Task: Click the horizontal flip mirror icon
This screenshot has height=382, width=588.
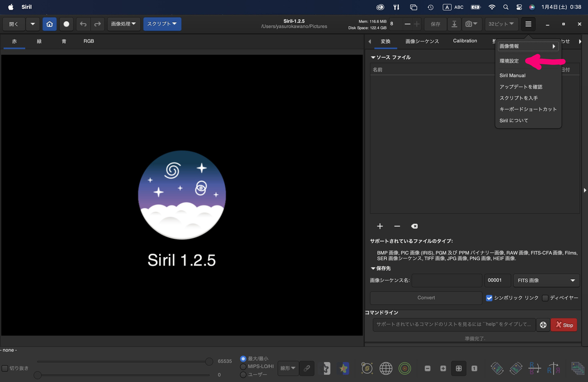Action: click(554, 368)
